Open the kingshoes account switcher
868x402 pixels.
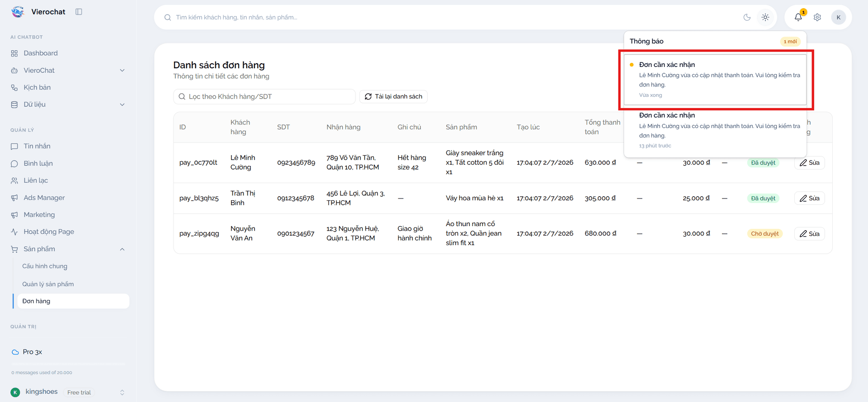pos(68,392)
